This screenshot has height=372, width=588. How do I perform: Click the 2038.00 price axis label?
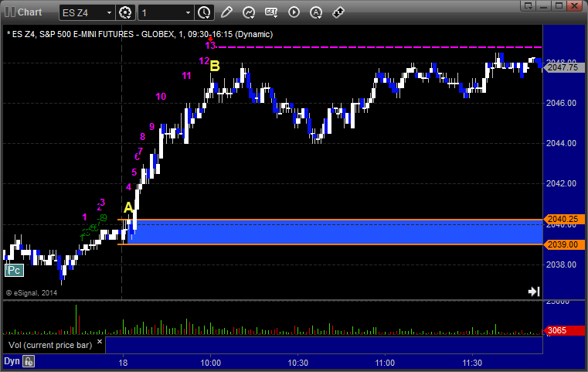562,264
